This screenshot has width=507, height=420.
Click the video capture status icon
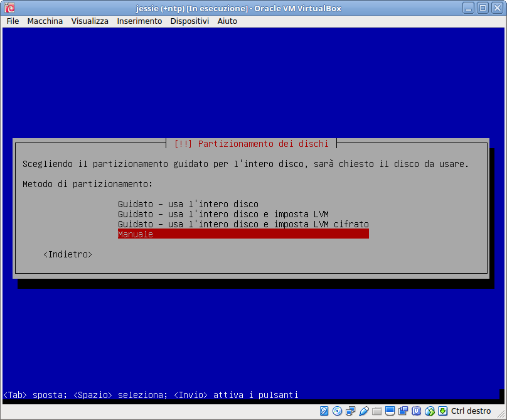(403, 411)
